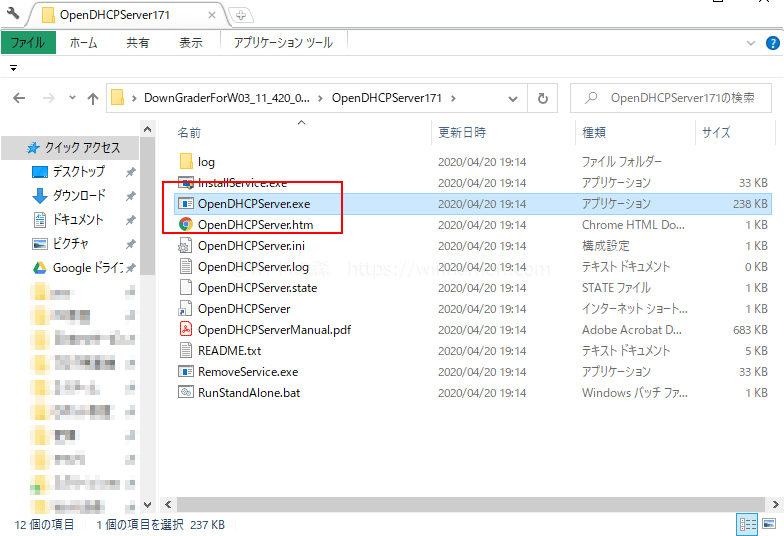784x536 pixels.
Task: Switch to details view layout
Action: (748, 524)
